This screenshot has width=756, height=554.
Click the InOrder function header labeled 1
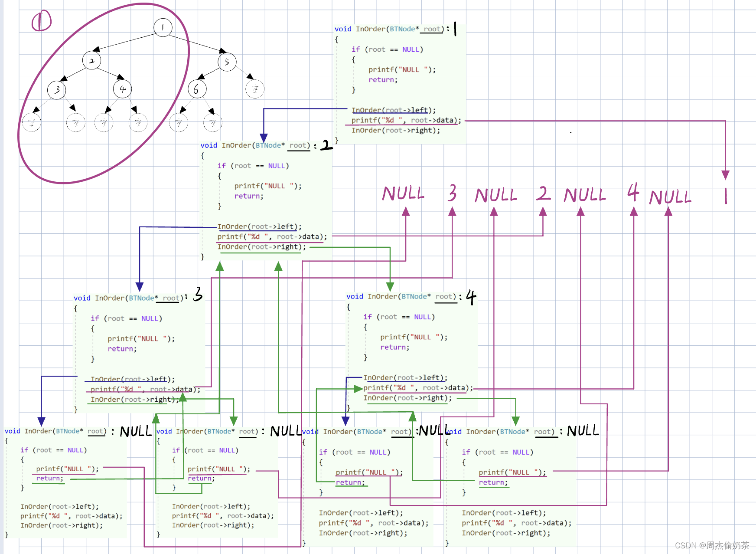point(389,29)
